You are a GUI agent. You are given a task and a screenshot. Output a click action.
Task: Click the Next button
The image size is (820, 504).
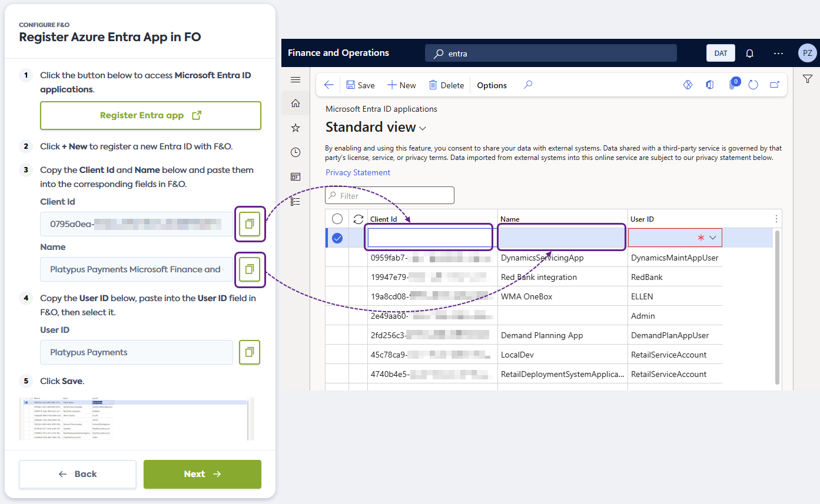pyautogui.click(x=202, y=474)
